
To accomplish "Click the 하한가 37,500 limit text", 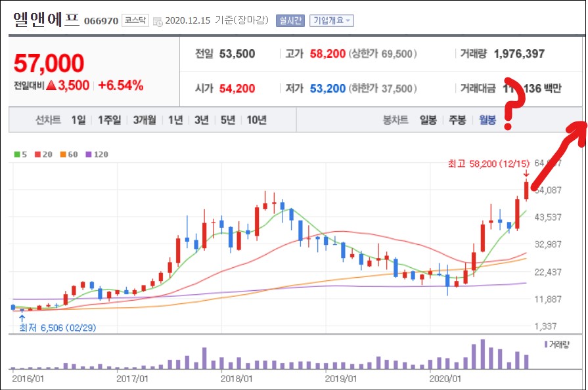I will tap(382, 89).
